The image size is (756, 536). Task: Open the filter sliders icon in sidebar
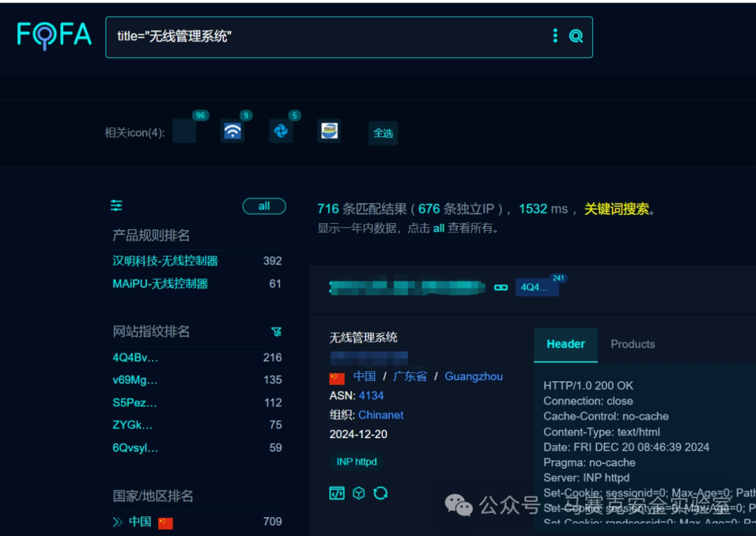116,206
